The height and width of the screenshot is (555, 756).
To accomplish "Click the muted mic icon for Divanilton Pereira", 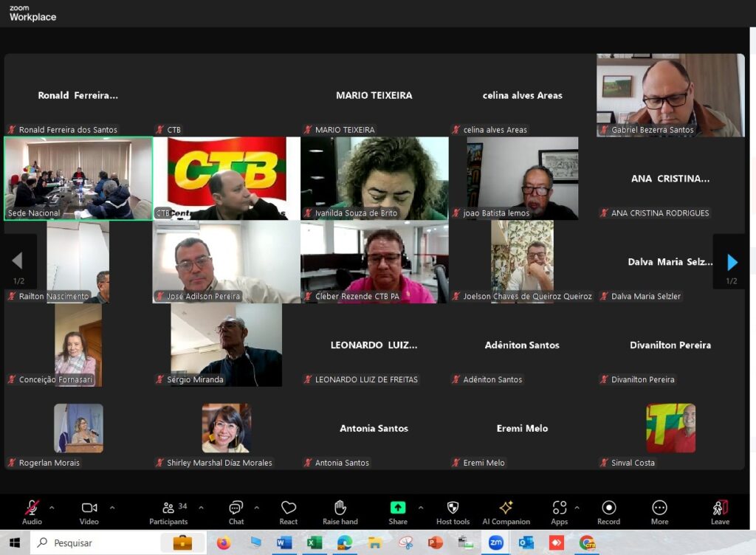I will point(604,379).
